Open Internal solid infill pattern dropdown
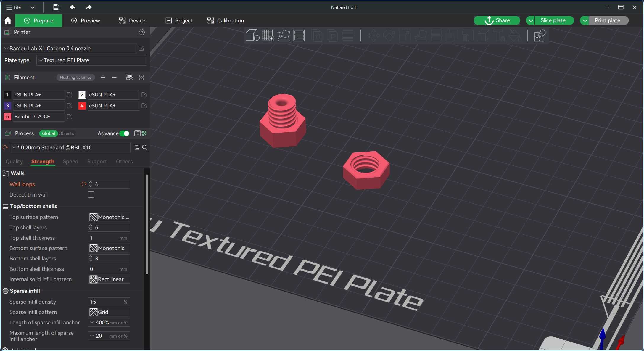This screenshot has width=644, height=351. pyautogui.click(x=109, y=279)
